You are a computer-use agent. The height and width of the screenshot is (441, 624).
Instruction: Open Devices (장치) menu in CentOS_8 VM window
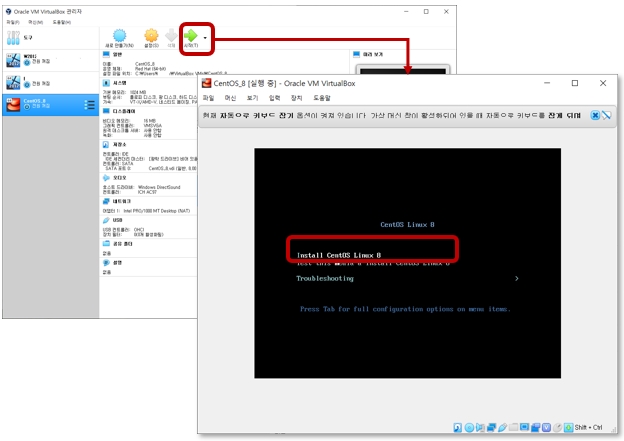pyautogui.click(x=296, y=98)
